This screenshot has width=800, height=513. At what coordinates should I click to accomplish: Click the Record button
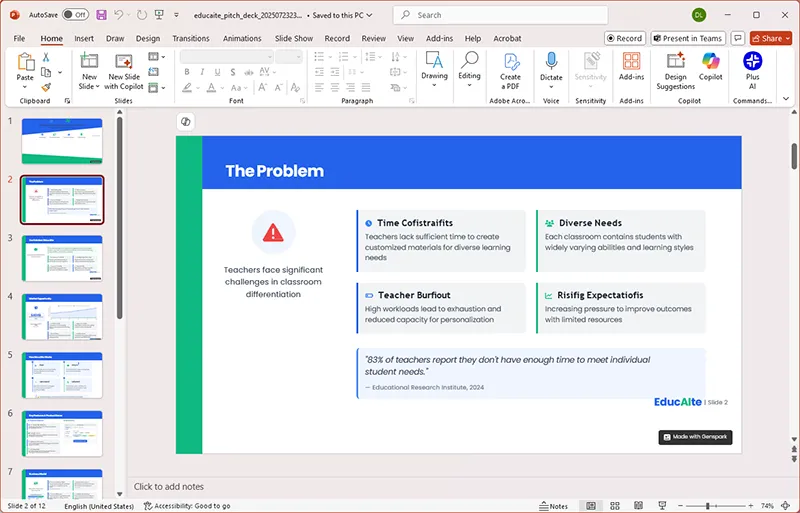[x=624, y=38]
